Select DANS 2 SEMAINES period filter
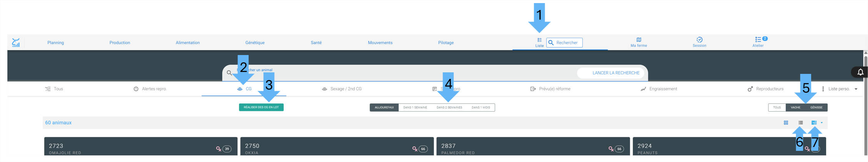868x162 pixels. pos(449,107)
